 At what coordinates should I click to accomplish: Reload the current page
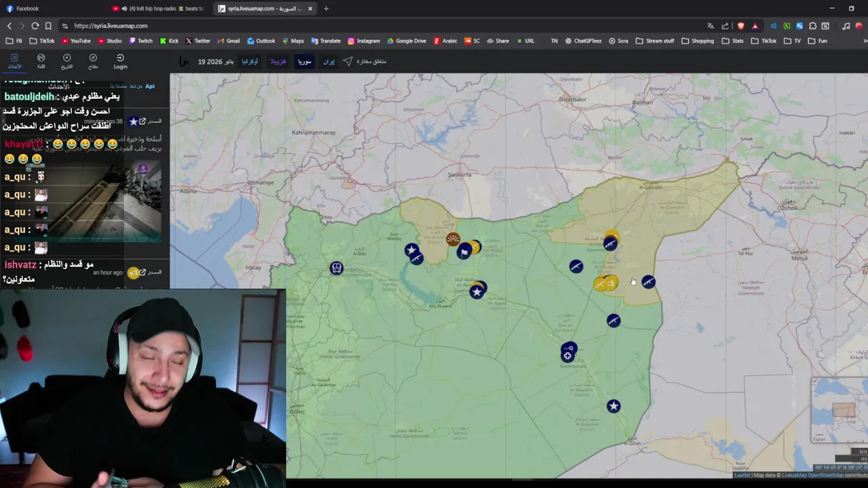click(x=35, y=26)
